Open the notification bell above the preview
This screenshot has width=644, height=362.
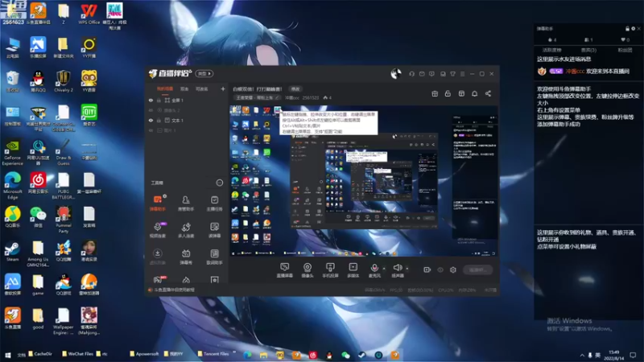(x=474, y=93)
